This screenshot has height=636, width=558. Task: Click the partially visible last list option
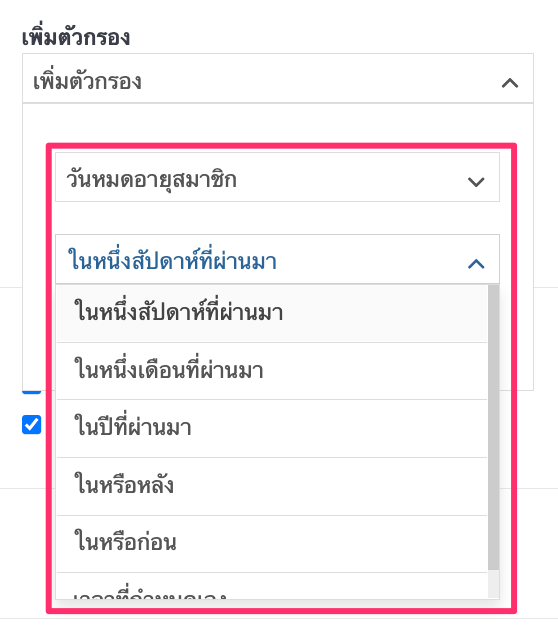272,587
